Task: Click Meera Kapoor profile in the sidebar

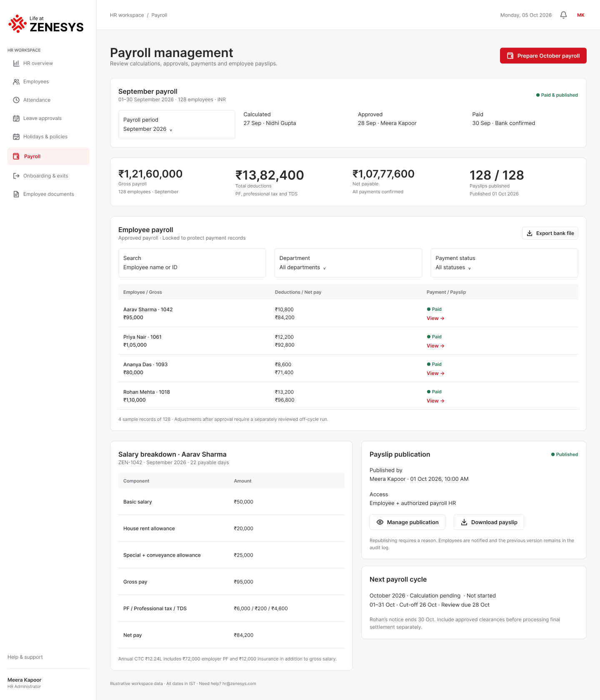Action: point(25,683)
